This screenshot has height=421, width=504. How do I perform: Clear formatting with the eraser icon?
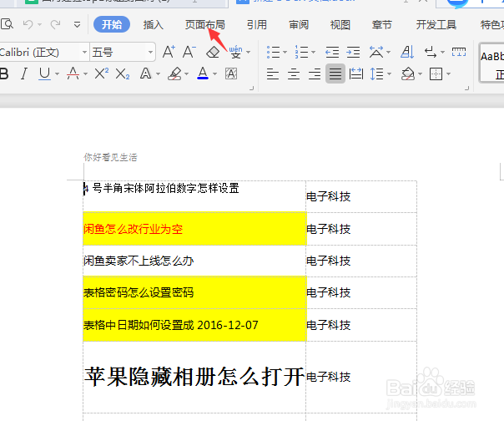coord(213,52)
